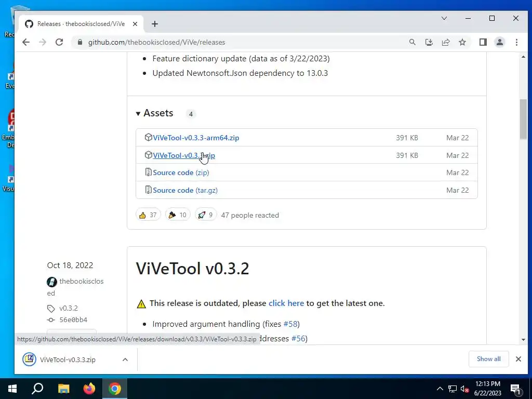Click the muted volume tray icon
532x399 pixels.
pyautogui.click(x=464, y=389)
